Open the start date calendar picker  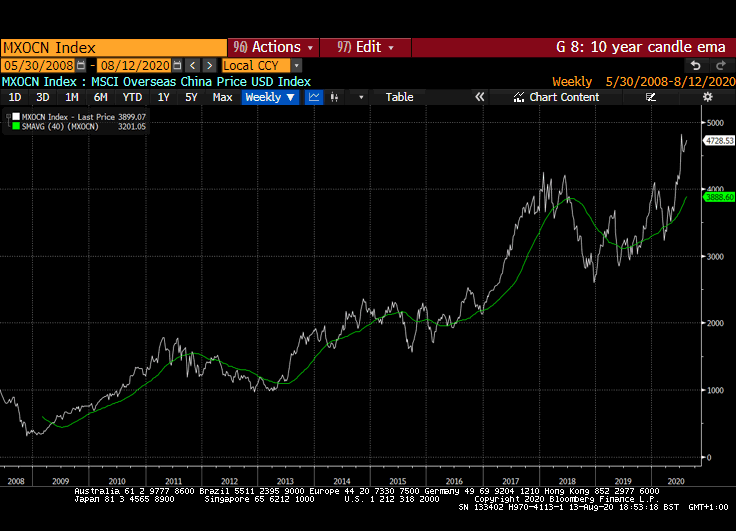81,65
